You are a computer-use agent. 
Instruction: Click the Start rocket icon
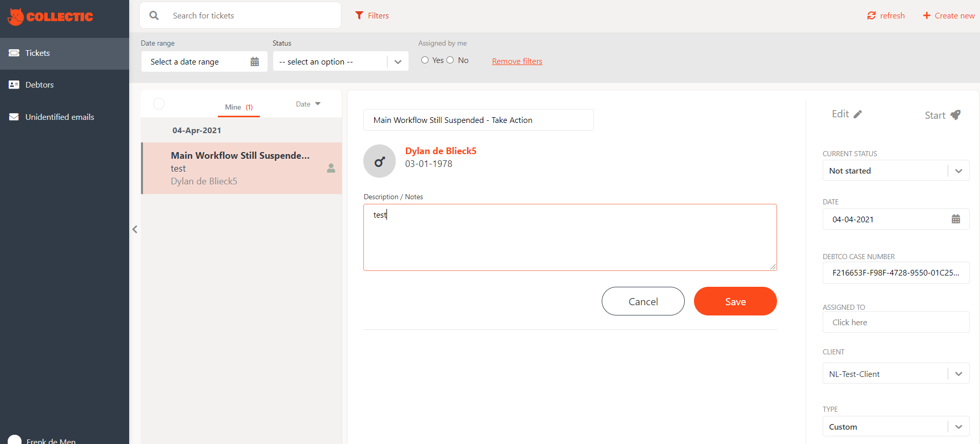tap(955, 115)
